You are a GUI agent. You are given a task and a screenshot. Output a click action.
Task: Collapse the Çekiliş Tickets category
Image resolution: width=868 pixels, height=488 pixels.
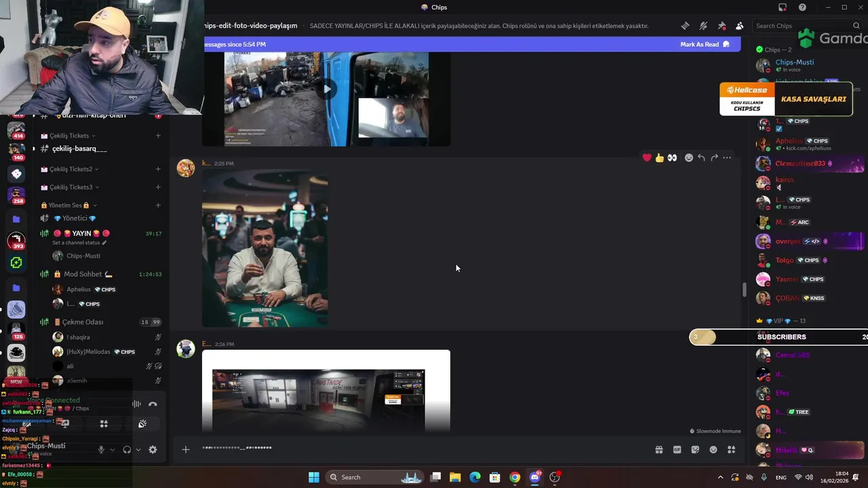click(68, 136)
